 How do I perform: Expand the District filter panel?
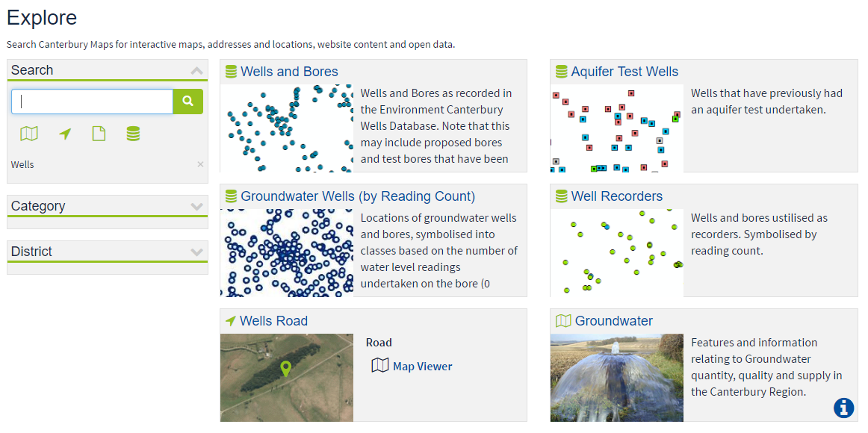pyautogui.click(x=196, y=252)
